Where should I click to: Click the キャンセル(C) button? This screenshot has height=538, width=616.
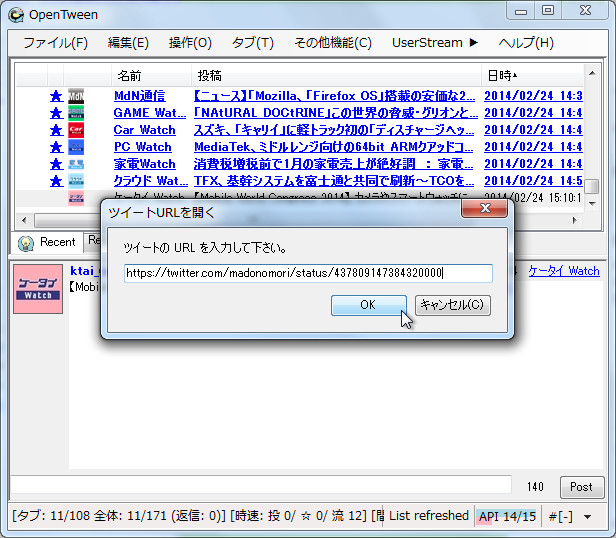pos(453,305)
